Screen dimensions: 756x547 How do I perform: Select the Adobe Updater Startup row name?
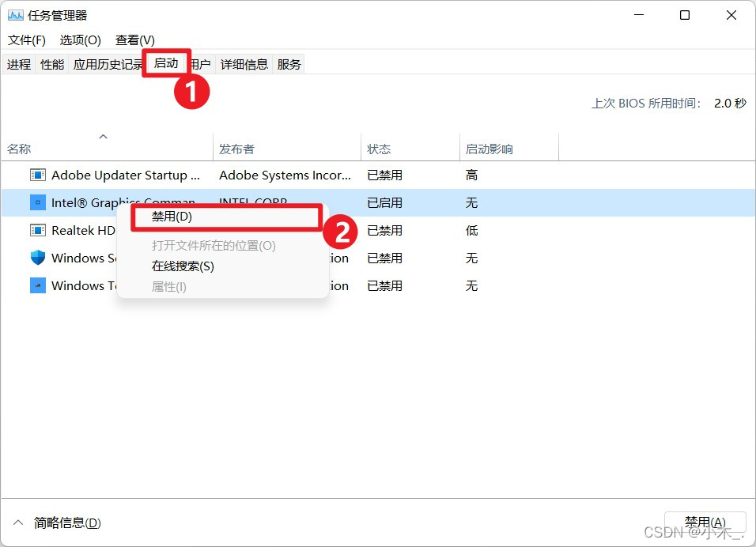[126, 175]
